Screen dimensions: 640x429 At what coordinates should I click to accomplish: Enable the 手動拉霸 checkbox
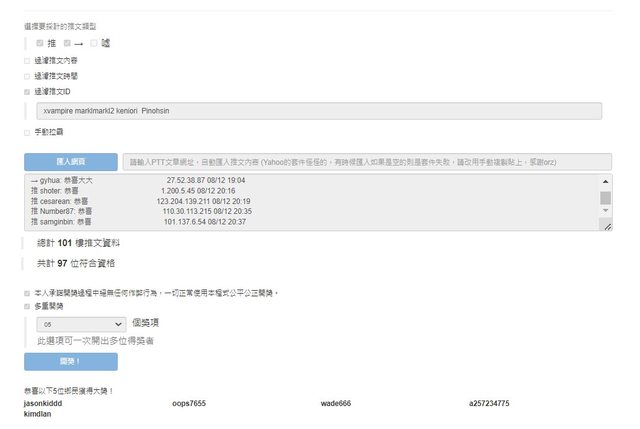[x=27, y=131]
